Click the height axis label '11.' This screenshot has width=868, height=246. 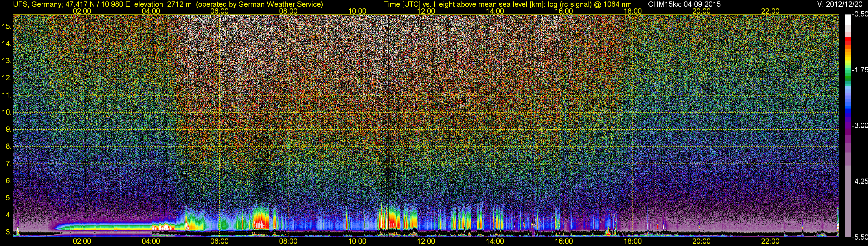pyautogui.click(x=7, y=95)
